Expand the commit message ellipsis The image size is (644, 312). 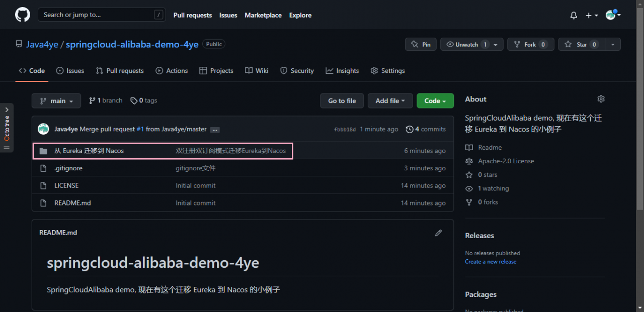tap(215, 130)
